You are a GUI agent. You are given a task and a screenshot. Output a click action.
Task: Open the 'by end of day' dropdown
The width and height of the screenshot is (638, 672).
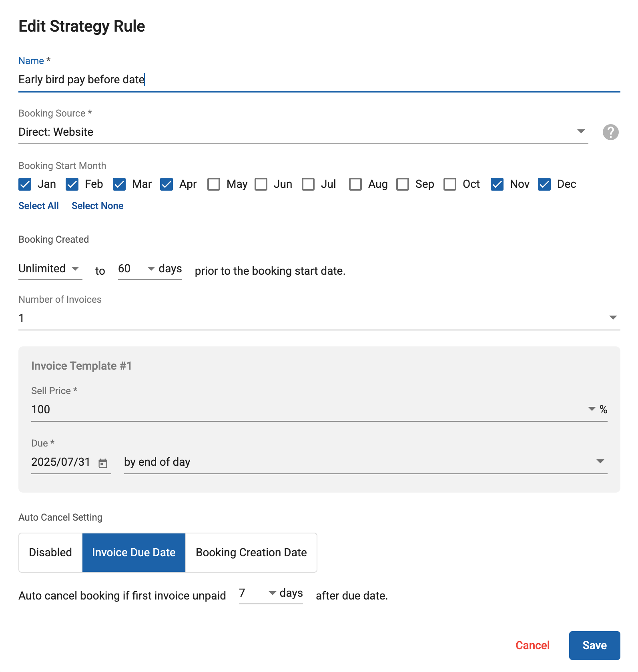365,462
